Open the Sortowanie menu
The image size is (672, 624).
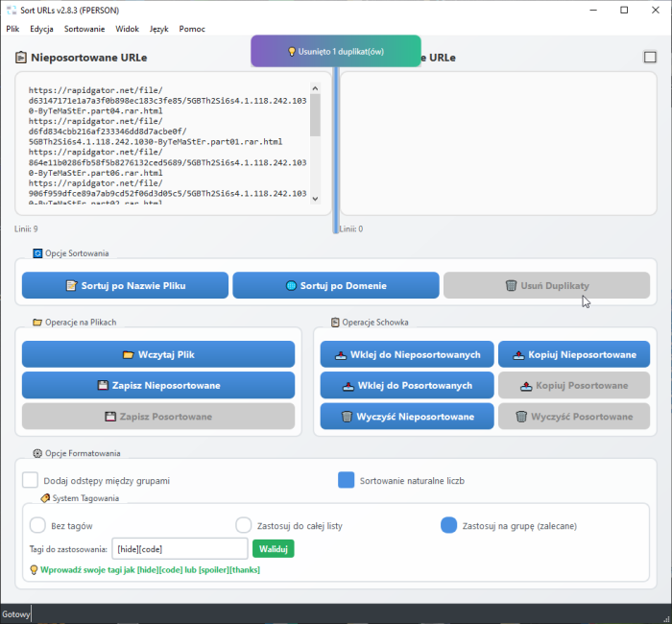[x=84, y=29]
